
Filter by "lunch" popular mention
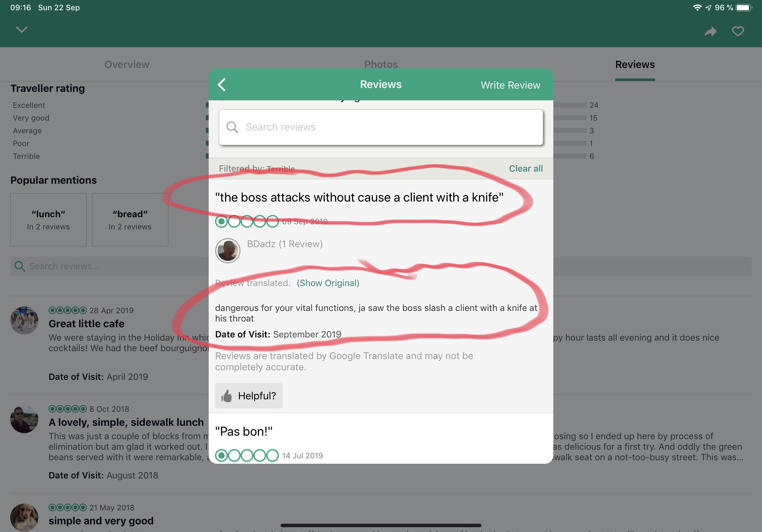tap(49, 219)
